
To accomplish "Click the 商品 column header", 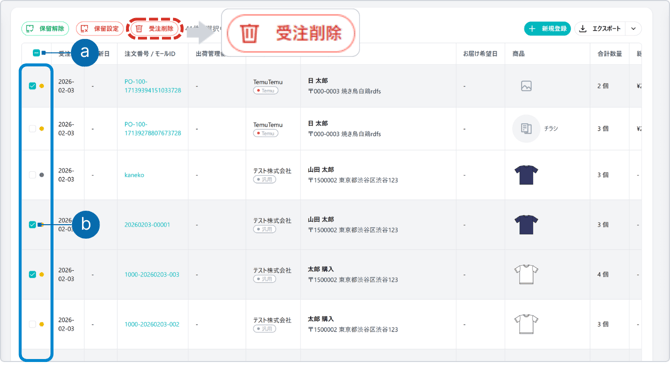I will pyautogui.click(x=518, y=54).
